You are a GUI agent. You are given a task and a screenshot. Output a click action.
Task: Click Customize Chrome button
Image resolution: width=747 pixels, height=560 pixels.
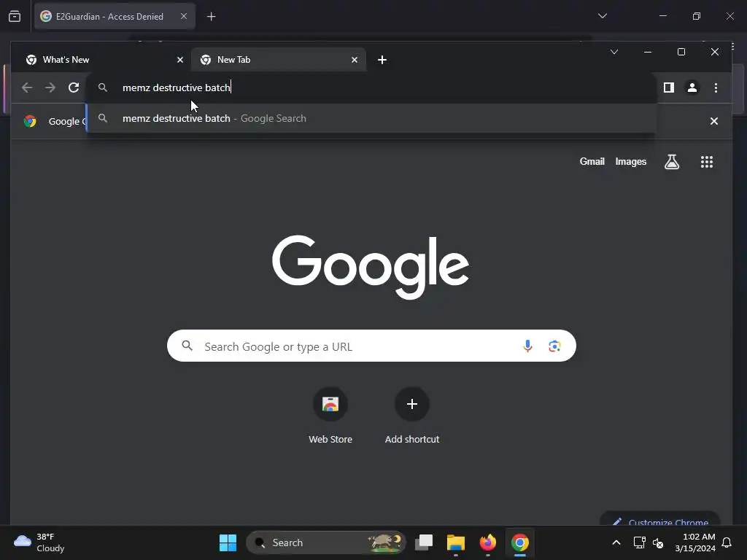[659, 520]
